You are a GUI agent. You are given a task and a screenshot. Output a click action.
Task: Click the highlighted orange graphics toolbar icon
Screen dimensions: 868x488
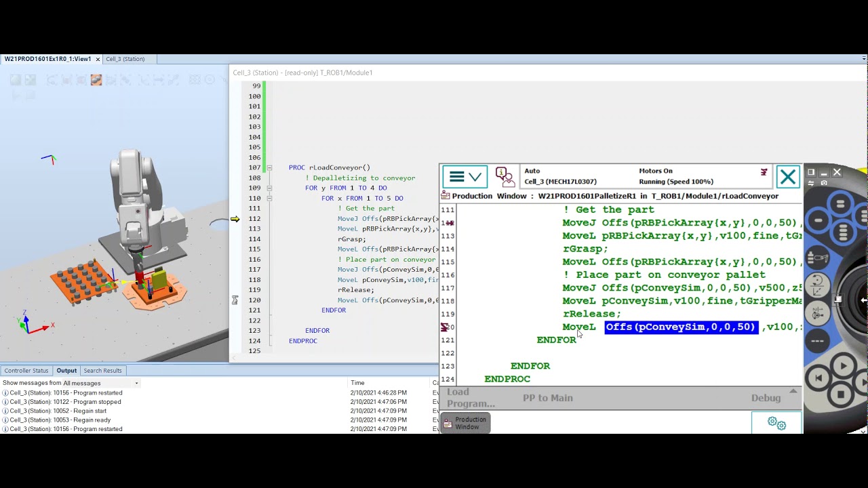pyautogui.click(x=96, y=80)
